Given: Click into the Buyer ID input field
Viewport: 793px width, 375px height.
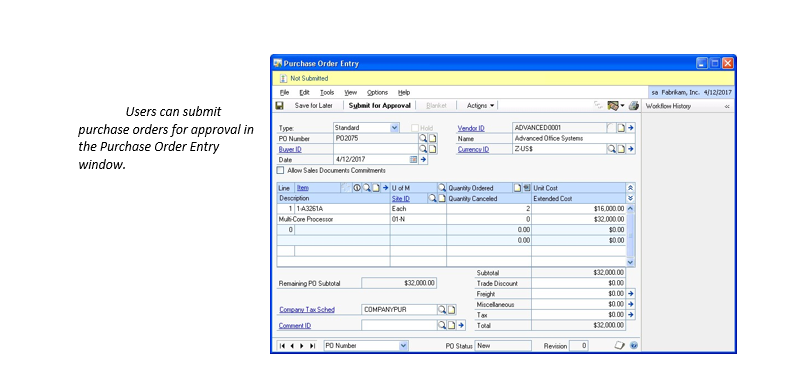Looking at the screenshot, I should coord(376,149).
